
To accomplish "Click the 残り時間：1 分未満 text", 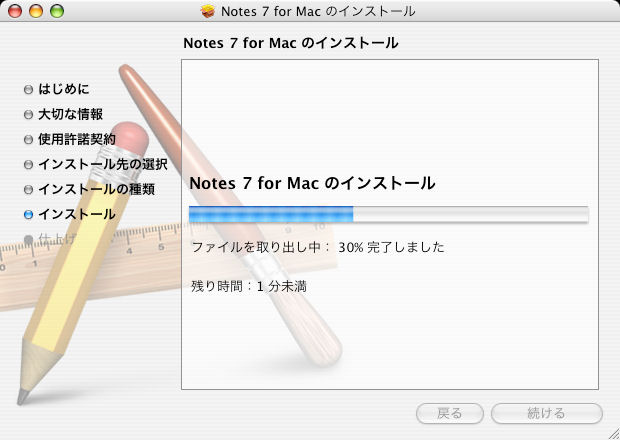I will click(x=249, y=286).
